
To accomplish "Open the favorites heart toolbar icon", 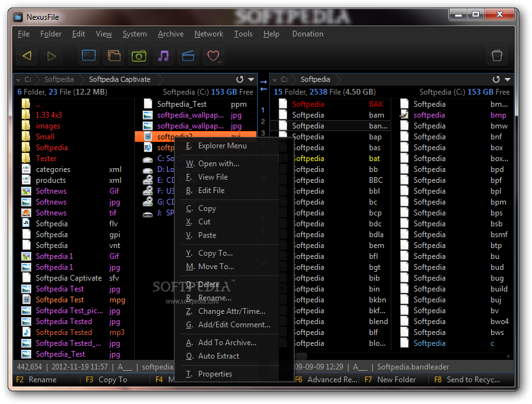I will pyautogui.click(x=213, y=56).
